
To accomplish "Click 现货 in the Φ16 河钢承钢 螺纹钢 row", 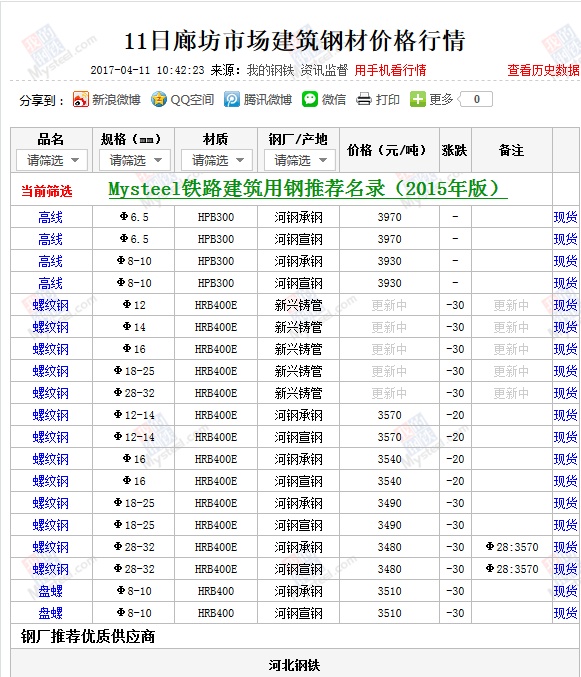I will (x=565, y=459).
